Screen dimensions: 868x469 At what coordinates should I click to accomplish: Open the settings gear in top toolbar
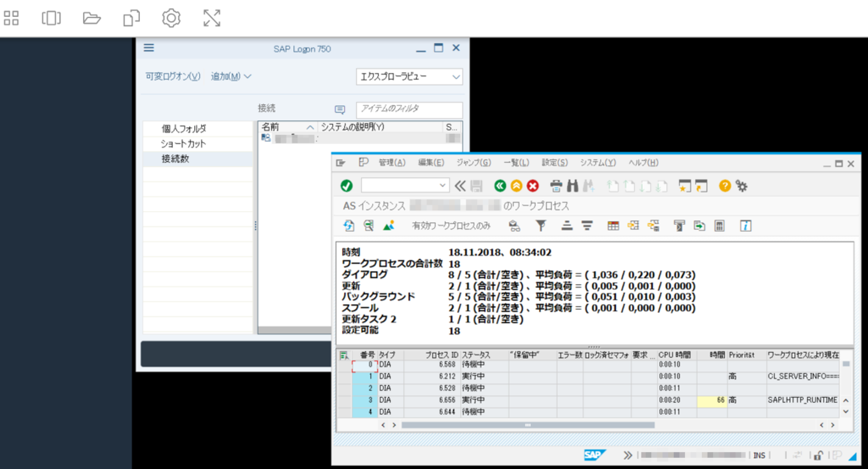click(171, 19)
